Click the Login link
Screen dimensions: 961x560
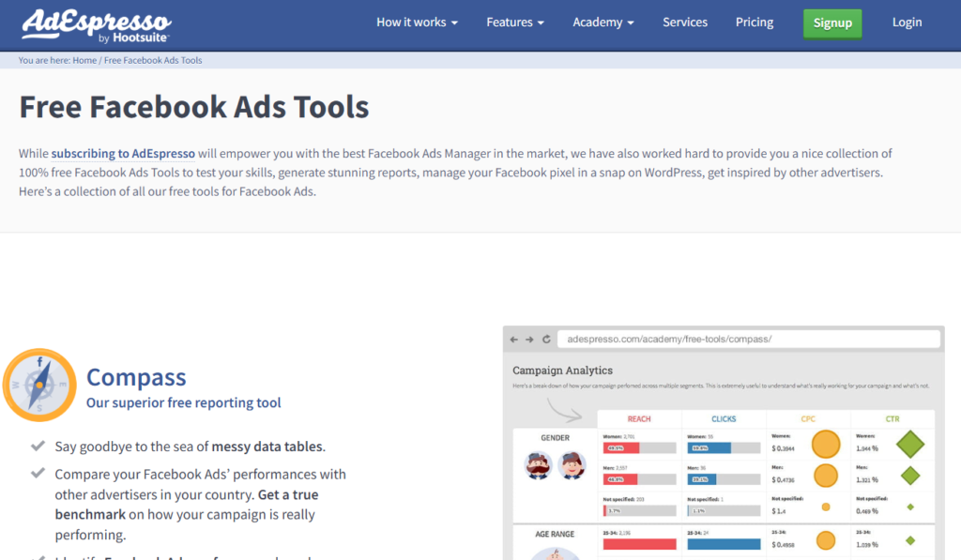tap(907, 23)
